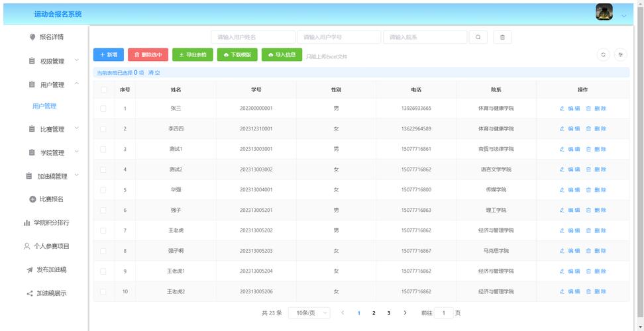Check the row checkbox for 测试1
This screenshot has width=644, height=331.
point(103,150)
